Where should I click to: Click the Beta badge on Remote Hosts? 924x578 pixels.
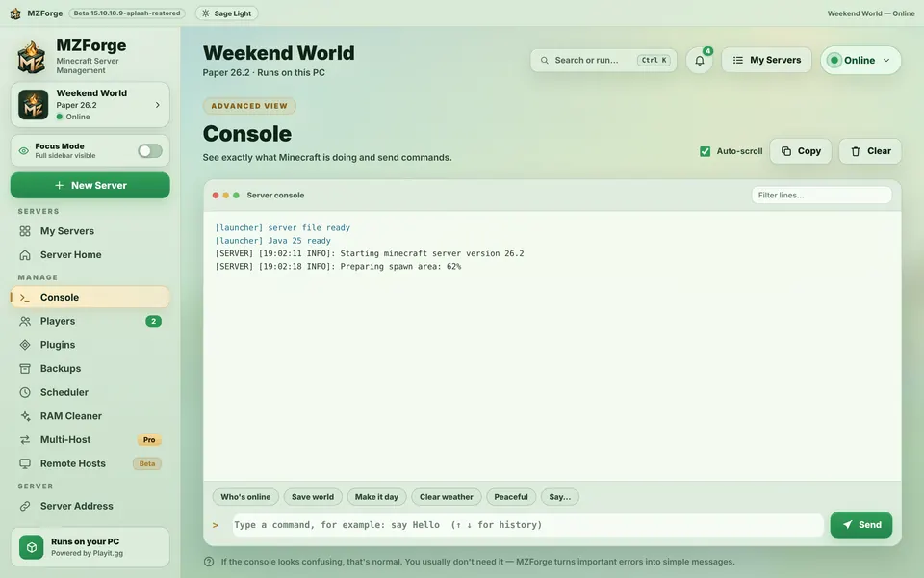(146, 463)
